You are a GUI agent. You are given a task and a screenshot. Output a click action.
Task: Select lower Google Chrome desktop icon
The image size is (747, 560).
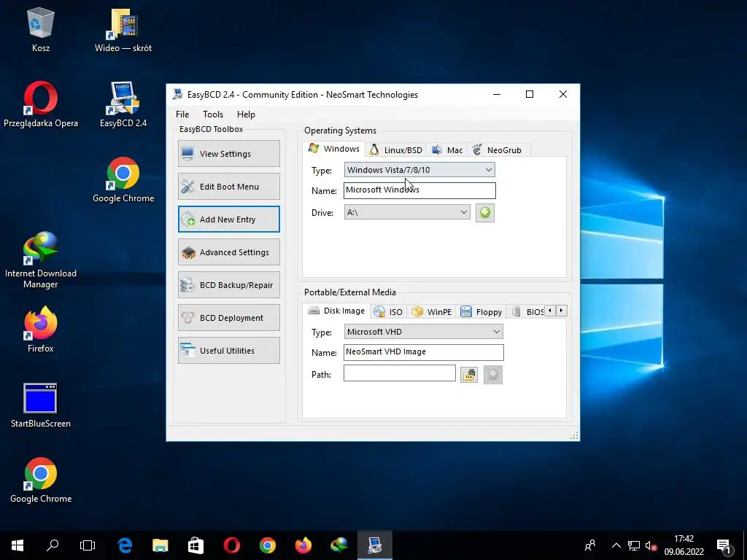coord(41,480)
